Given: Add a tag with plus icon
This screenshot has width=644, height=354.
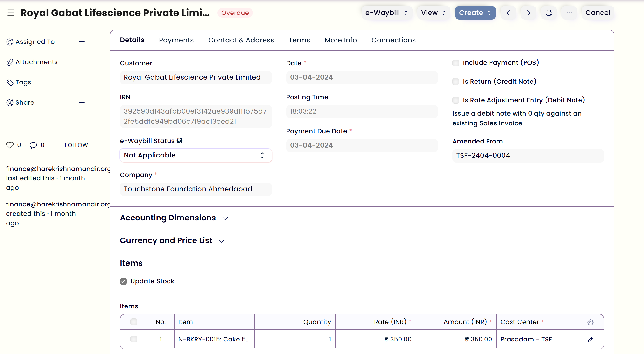Looking at the screenshot, I should [x=82, y=82].
